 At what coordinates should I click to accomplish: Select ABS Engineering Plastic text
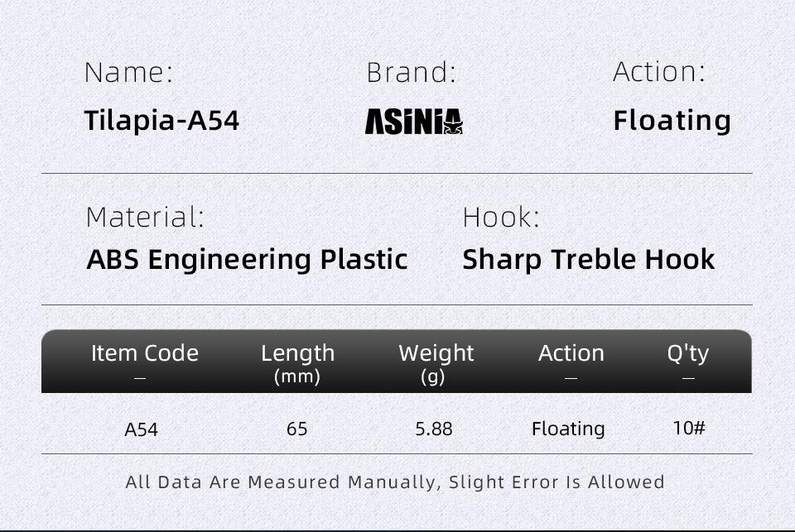click(x=247, y=260)
